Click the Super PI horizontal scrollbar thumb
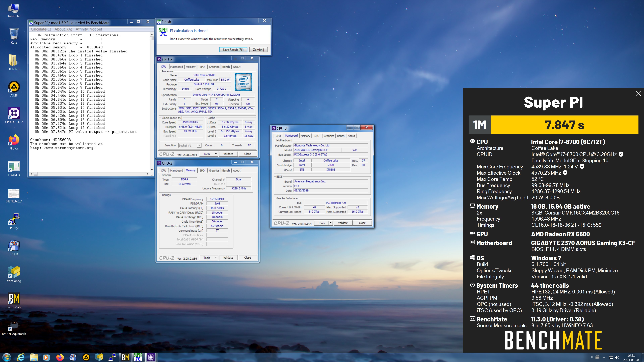The image size is (644, 362). (36, 174)
